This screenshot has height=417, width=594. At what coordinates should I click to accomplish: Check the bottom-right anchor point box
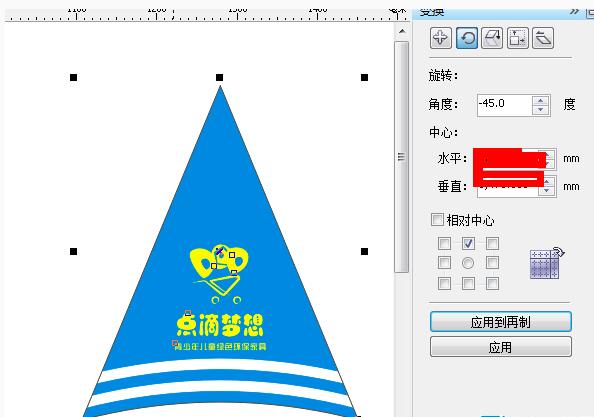coord(492,283)
